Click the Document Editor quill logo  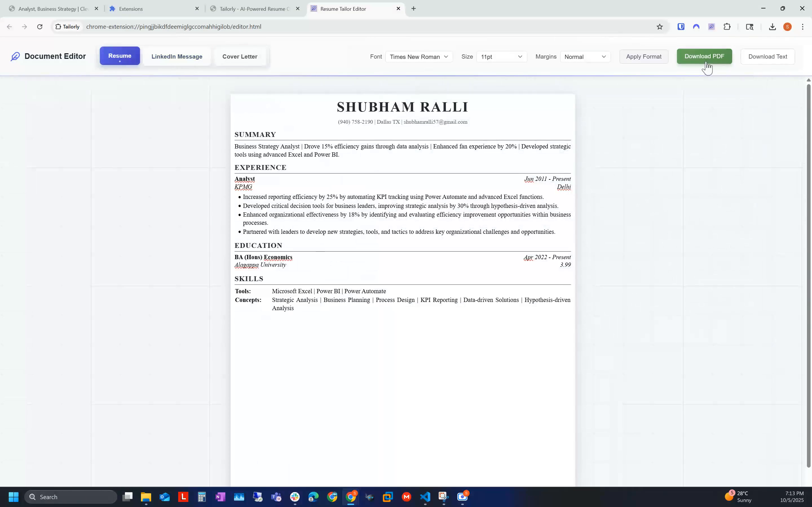point(16,56)
